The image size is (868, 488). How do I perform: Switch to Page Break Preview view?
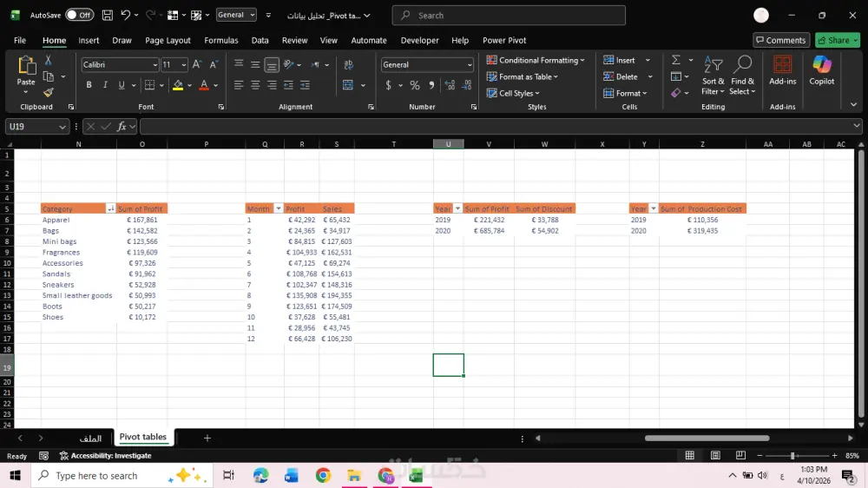[740, 455]
